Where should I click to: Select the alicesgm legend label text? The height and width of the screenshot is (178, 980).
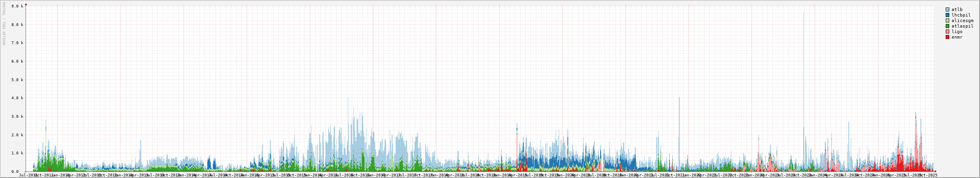pos(962,20)
